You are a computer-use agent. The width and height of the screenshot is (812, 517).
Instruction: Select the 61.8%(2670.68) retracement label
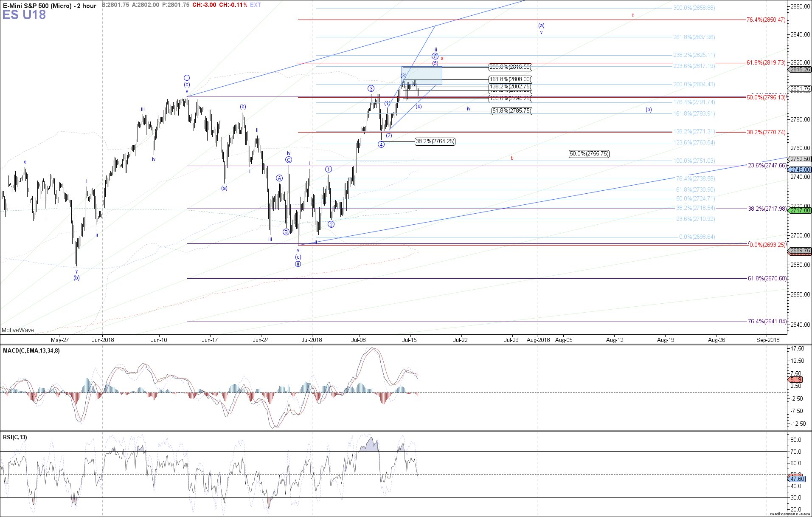[767, 279]
